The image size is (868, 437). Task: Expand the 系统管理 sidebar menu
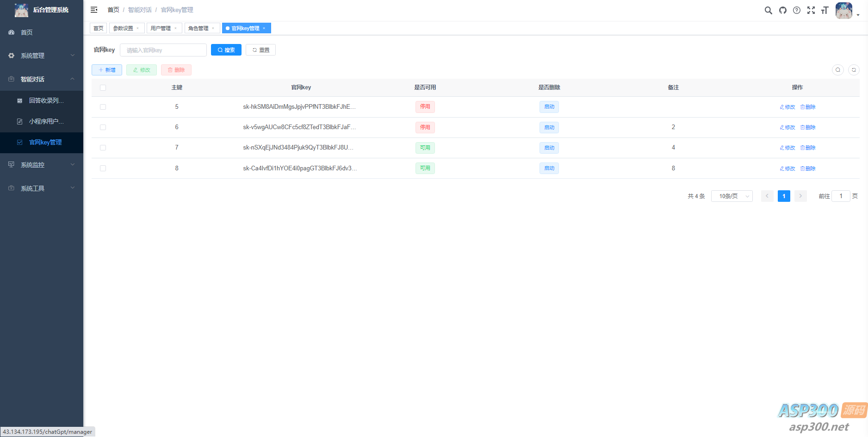[x=42, y=56]
